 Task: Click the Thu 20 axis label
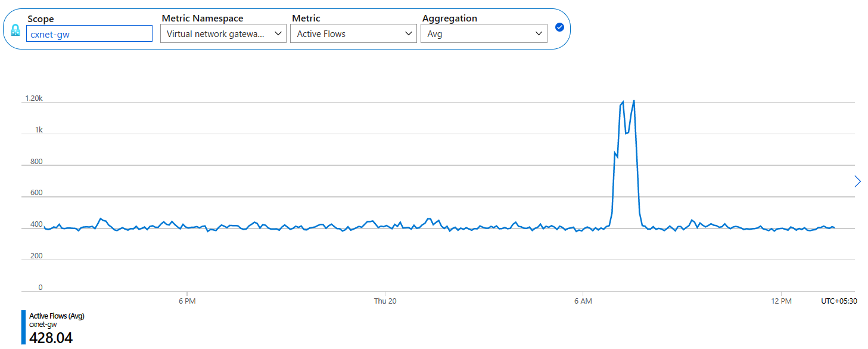pos(385,301)
